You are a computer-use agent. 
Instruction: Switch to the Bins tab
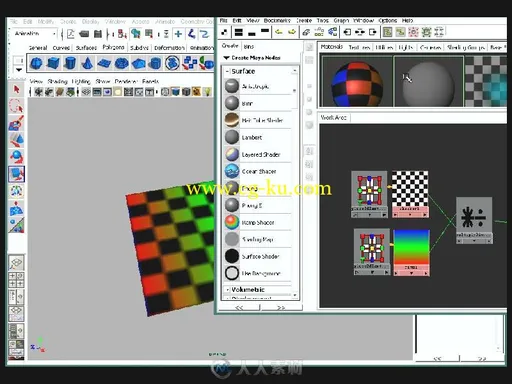coord(249,46)
